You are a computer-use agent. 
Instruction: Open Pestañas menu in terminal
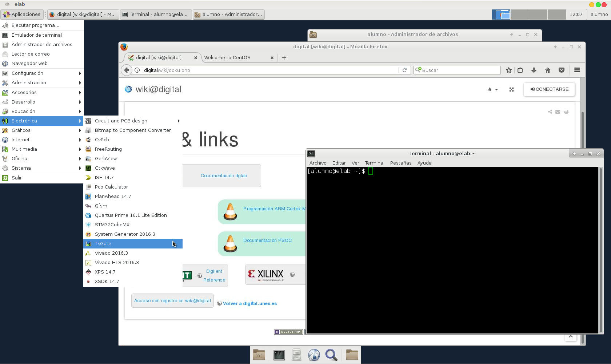(400, 163)
